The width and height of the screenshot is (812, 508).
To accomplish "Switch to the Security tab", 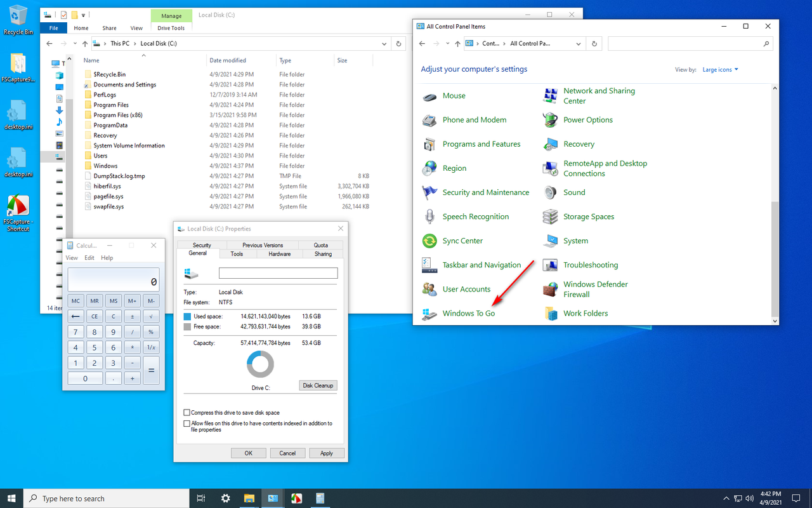I will tap(202, 245).
